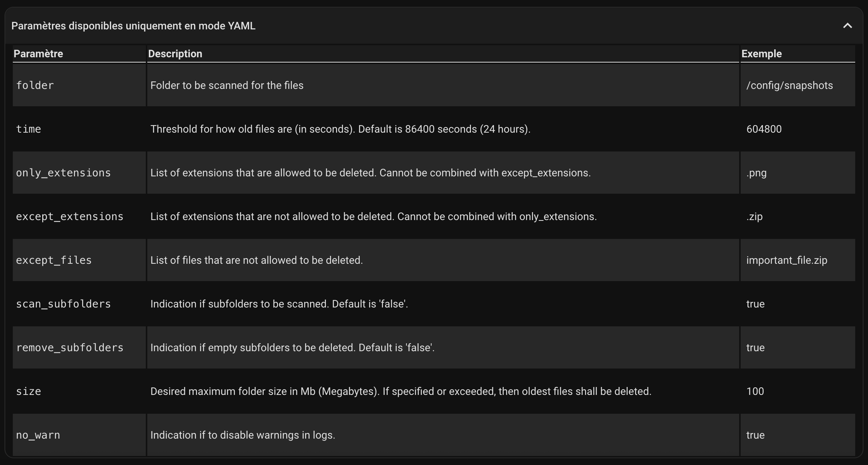Collapse the YAML parameters section chevron
The width and height of the screenshot is (868, 465).
coord(847,26)
